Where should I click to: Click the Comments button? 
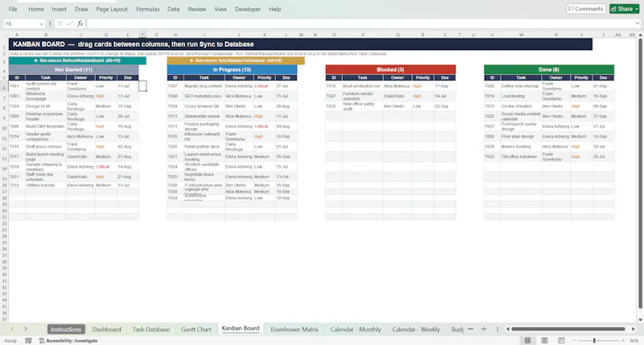point(586,9)
